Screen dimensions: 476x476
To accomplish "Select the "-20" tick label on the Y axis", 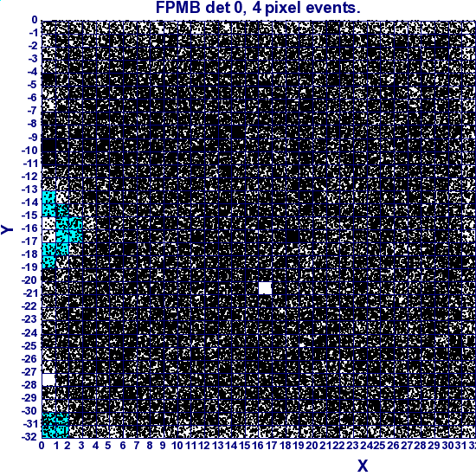I will pyautogui.click(x=29, y=280).
